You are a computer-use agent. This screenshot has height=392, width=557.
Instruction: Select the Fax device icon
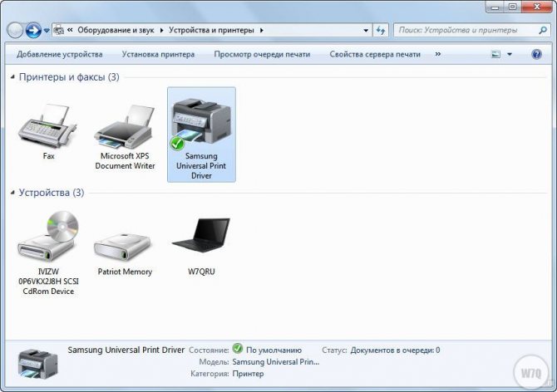[48, 126]
